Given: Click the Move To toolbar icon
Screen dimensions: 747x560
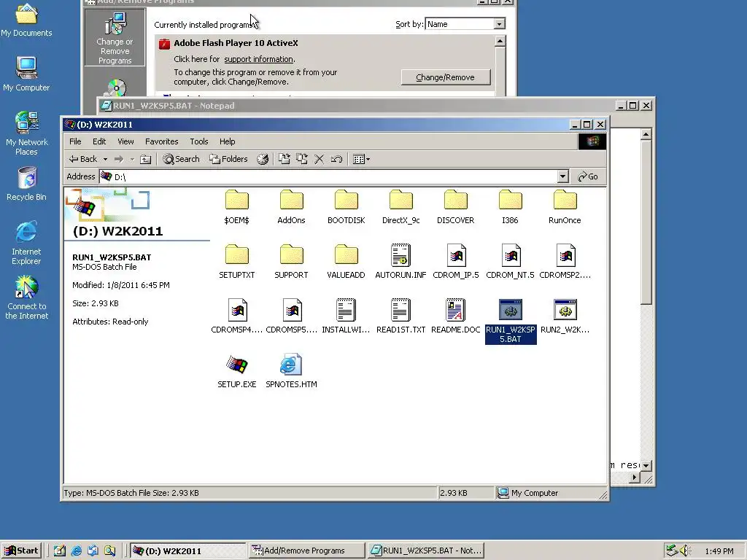Looking at the screenshot, I should [285, 160].
